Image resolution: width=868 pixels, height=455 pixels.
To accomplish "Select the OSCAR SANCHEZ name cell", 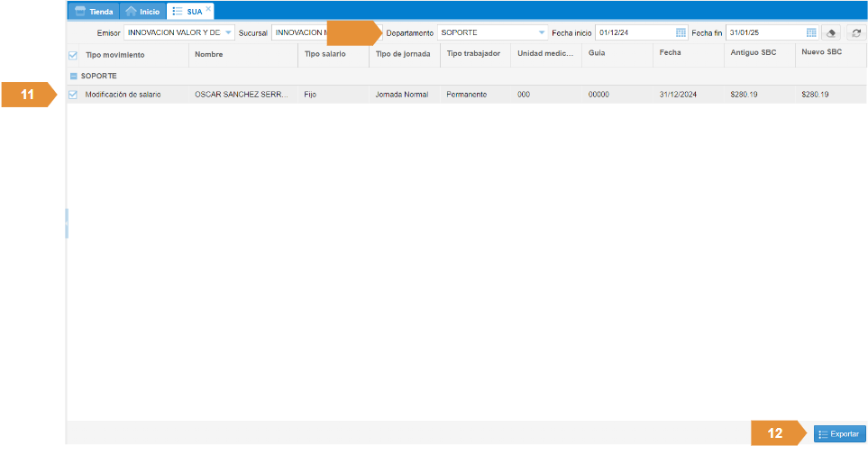I will (240, 95).
